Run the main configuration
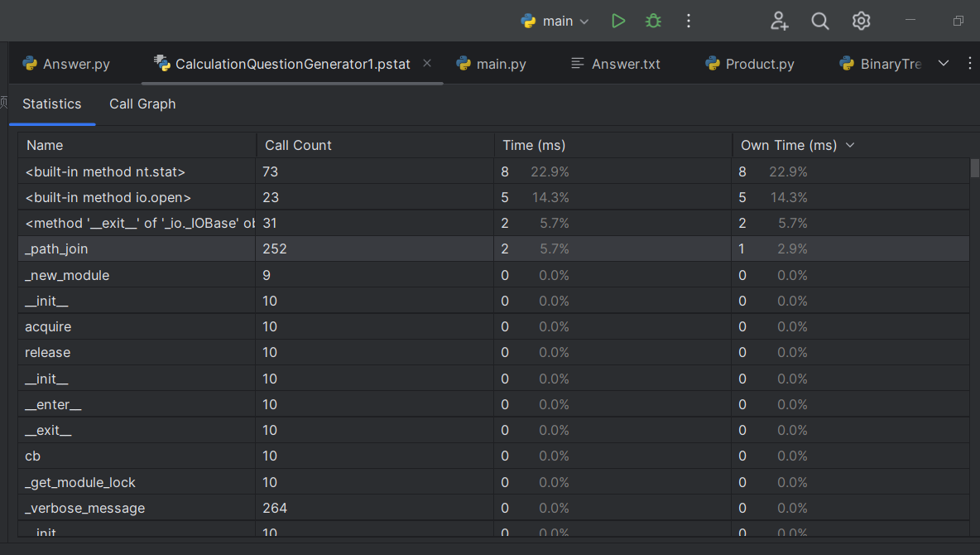This screenshot has width=980, height=555. click(618, 22)
